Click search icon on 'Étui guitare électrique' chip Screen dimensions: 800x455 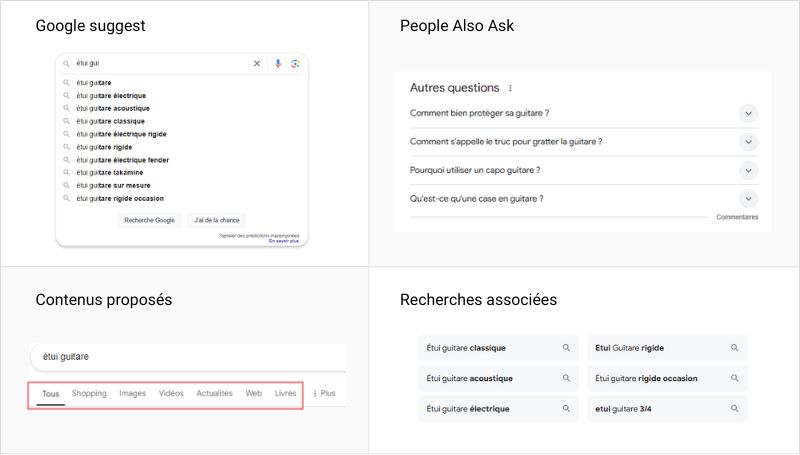(x=566, y=409)
